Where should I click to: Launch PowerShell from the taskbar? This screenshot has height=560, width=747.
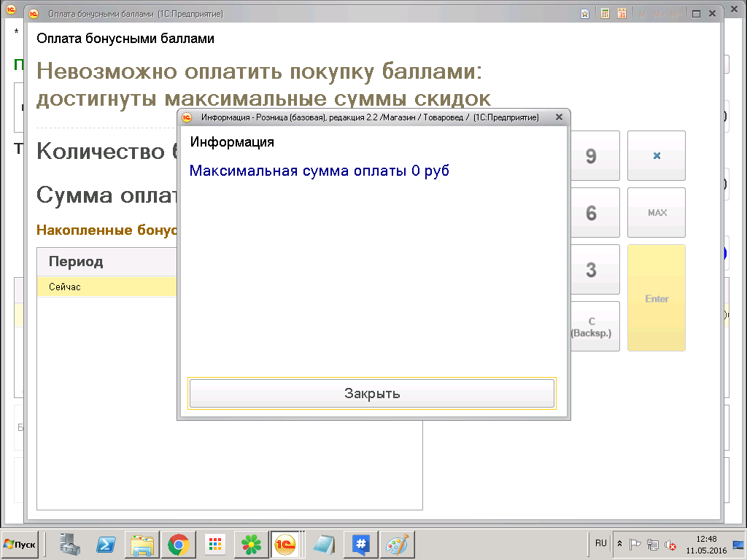tap(107, 544)
